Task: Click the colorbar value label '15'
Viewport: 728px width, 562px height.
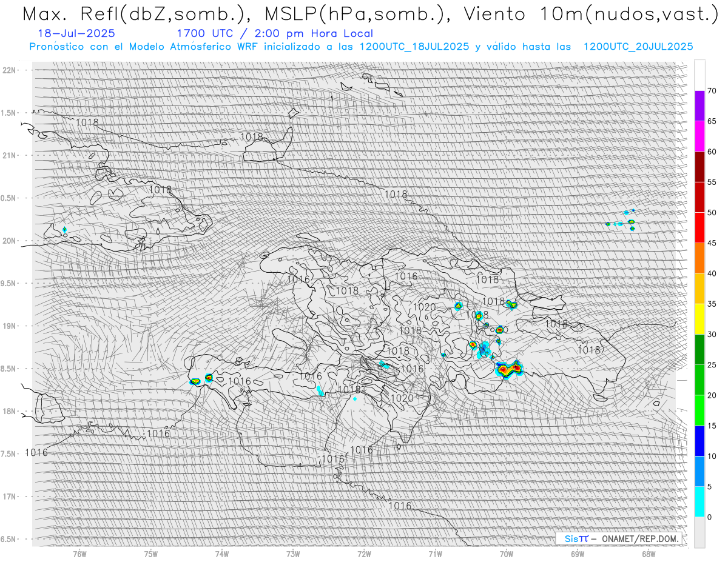Action: (x=712, y=426)
